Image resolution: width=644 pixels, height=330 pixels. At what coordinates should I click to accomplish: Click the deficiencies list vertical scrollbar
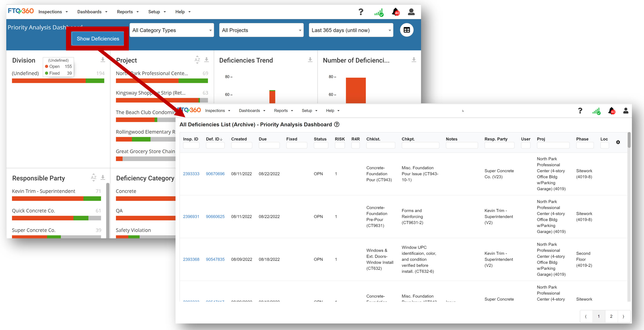629,140
